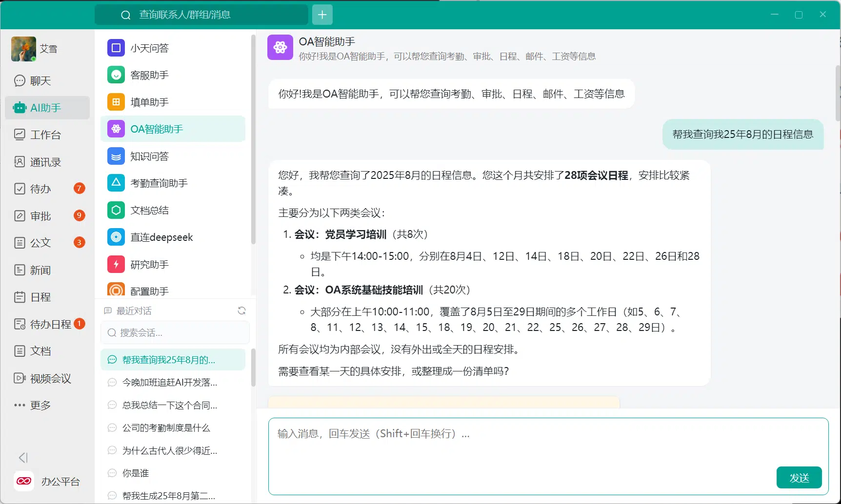
Task: Open the 审批 approvals section
Action: [47, 216]
